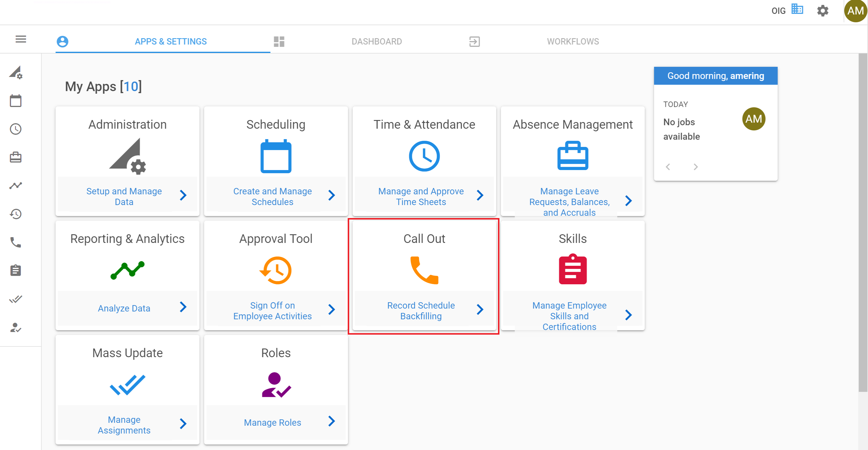
Task: Go to the next day in the Today panel
Action: pyautogui.click(x=695, y=167)
